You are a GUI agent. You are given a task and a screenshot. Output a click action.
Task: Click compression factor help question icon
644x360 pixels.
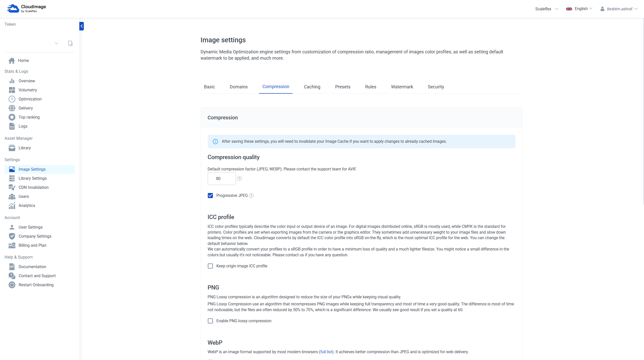pos(239,178)
